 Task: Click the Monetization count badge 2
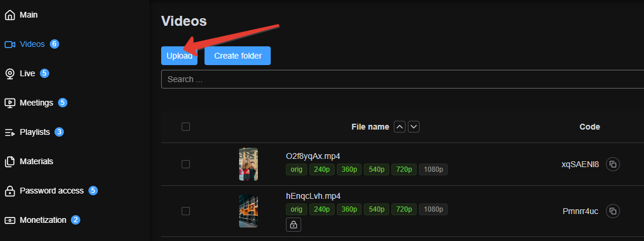(75, 220)
